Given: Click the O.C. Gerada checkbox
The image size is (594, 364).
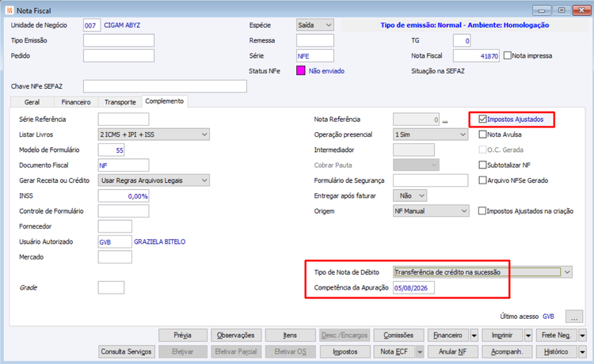Looking at the screenshot, I should tap(482, 150).
